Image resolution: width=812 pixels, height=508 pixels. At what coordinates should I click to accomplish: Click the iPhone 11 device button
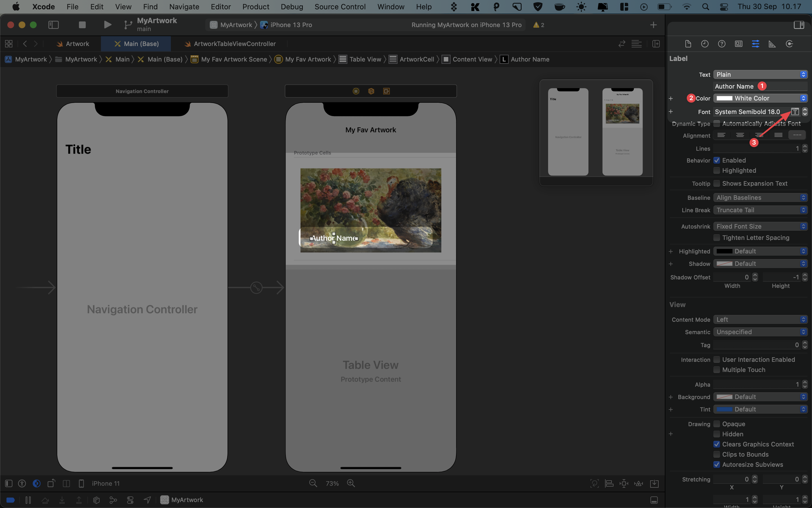point(105,483)
